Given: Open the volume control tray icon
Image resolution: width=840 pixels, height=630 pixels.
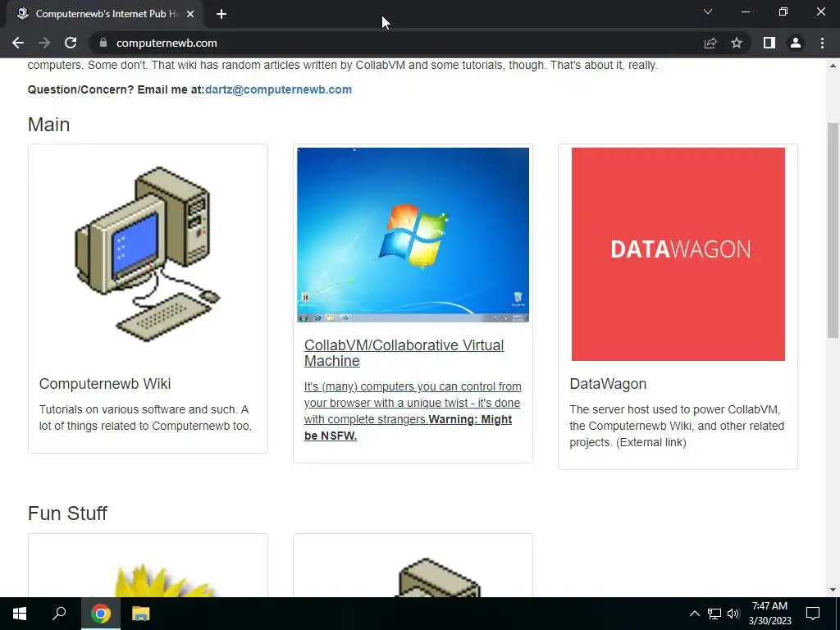Looking at the screenshot, I should (x=733, y=614).
